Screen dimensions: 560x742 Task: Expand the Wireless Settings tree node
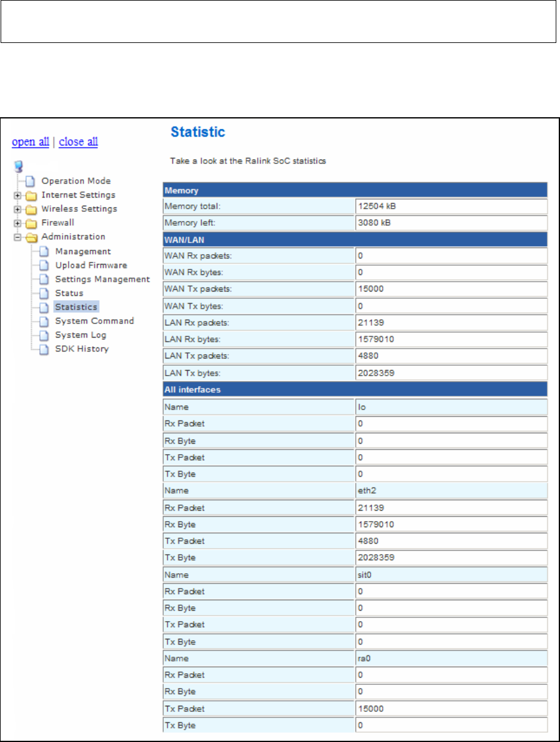click(x=18, y=209)
